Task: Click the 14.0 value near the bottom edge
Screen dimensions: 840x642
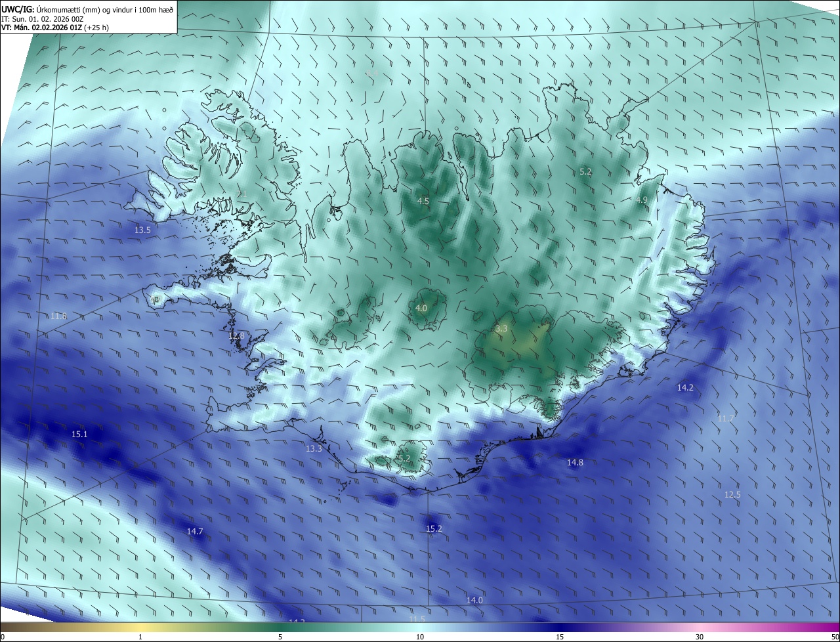Action: [x=474, y=600]
